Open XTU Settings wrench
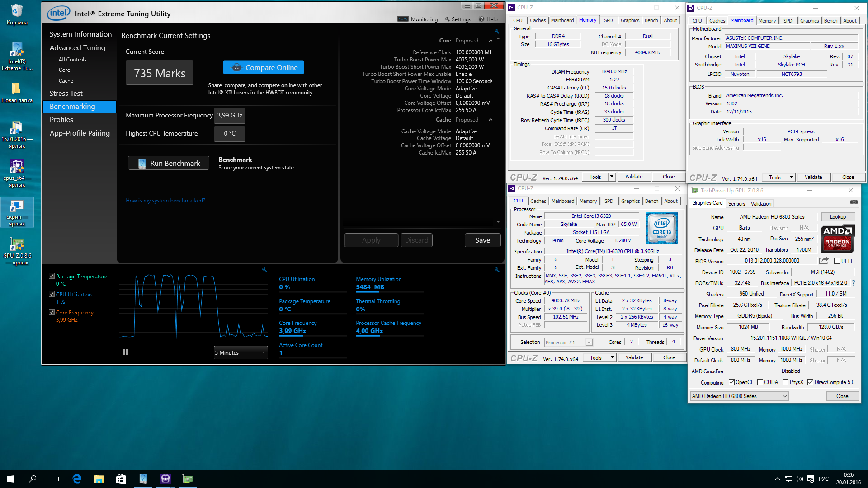 (x=447, y=19)
